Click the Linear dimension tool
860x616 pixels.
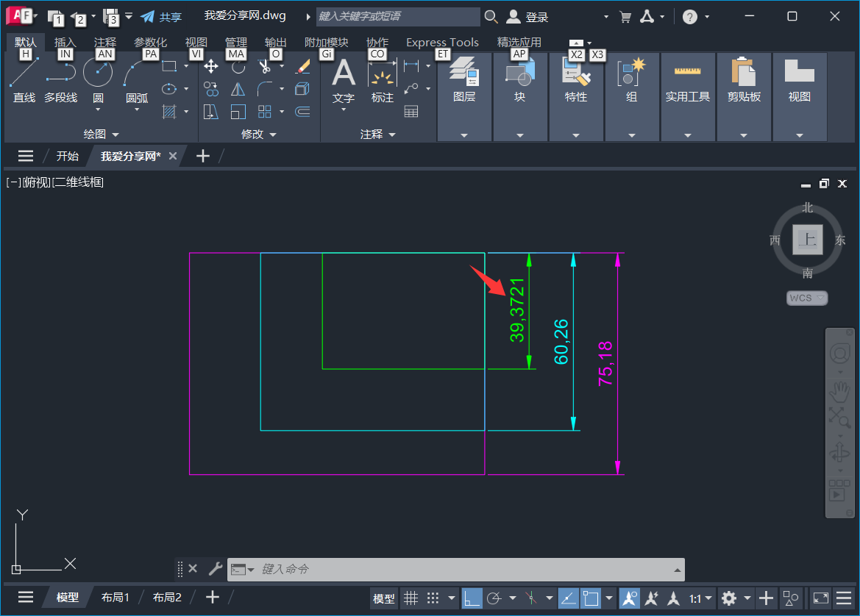tap(411, 66)
